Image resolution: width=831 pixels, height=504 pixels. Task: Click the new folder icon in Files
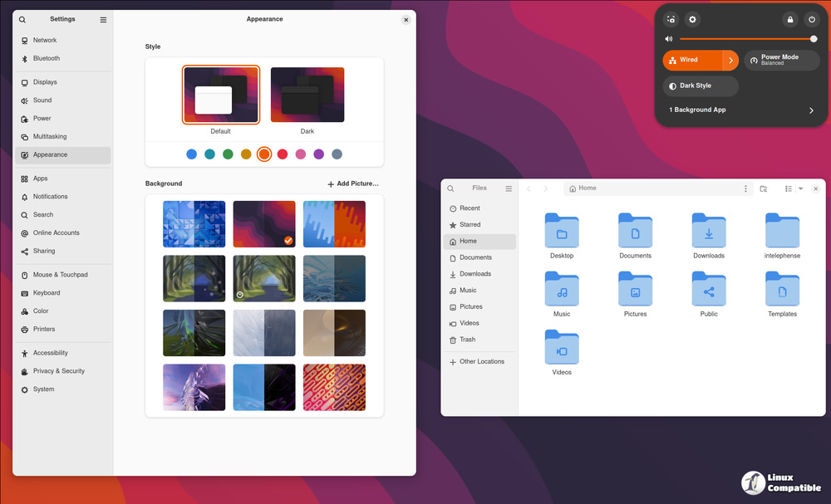(x=764, y=188)
